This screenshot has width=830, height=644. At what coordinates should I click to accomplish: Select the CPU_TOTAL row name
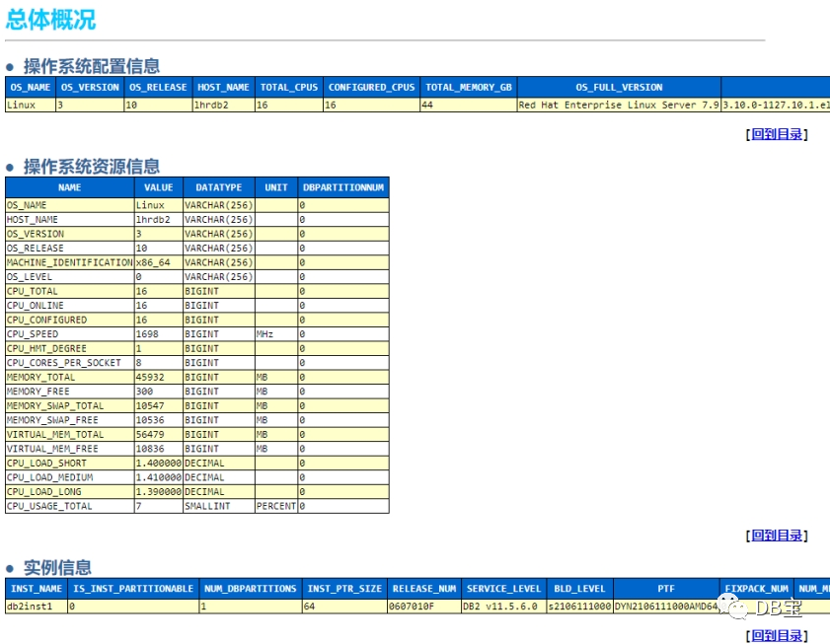(x=70, y=291)
